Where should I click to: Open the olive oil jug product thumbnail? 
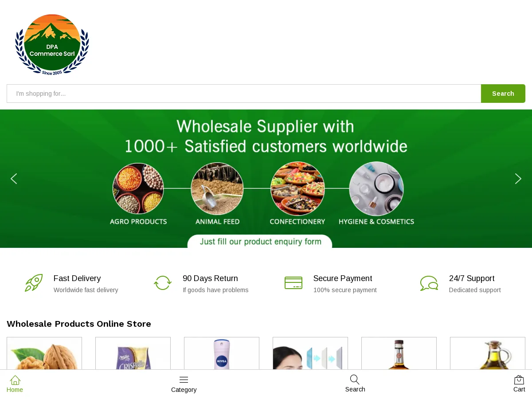click(x=488, y=353)
